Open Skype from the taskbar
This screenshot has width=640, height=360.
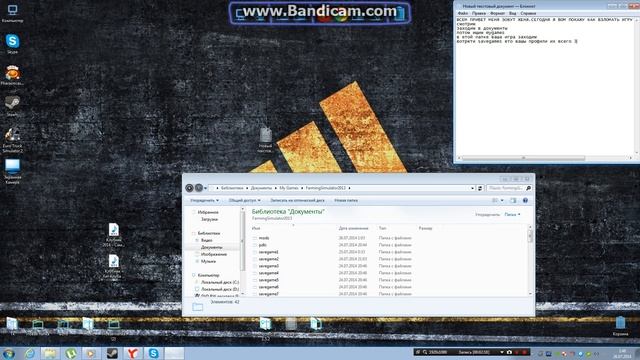pyautogui.click(x=153, y=353)
